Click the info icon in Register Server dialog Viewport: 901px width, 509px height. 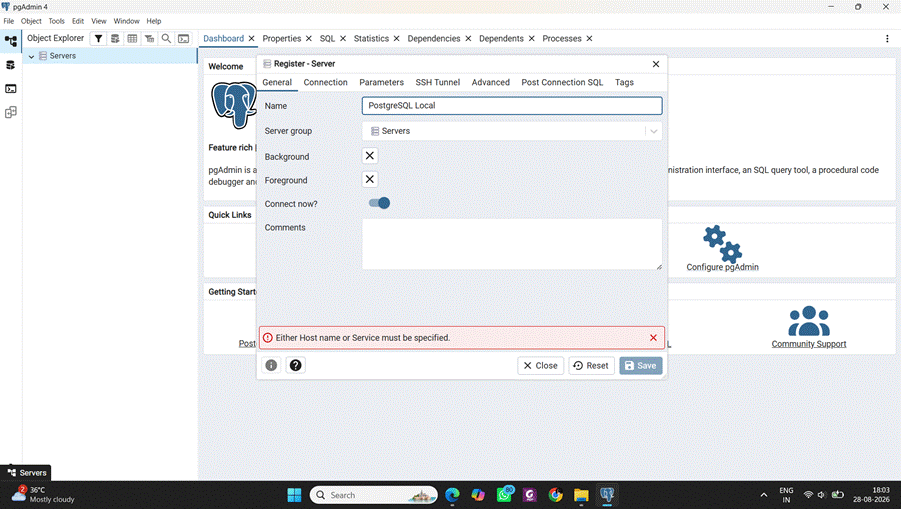coord(271,365)
